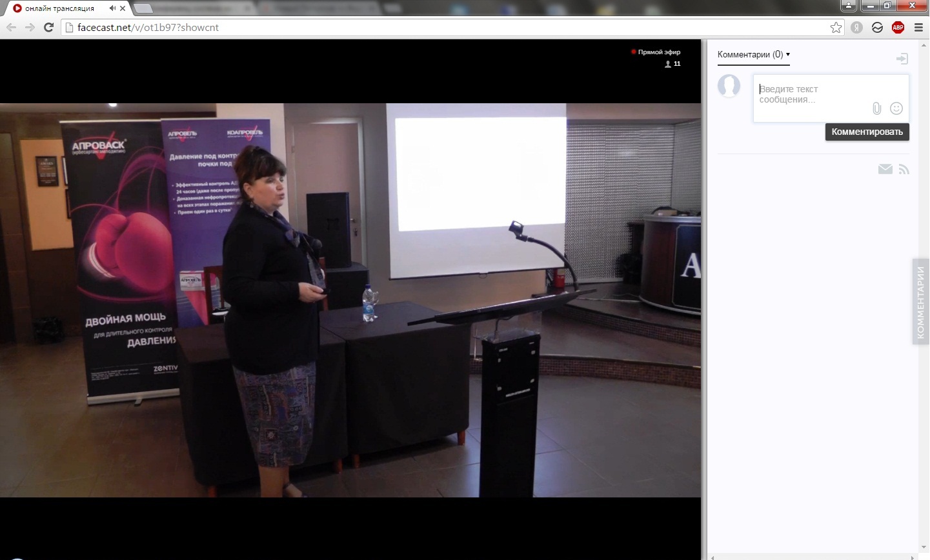The height and width of the screenshot is (560, 930).
Task: Go back to the previous page
Action: click(x=11, y=28)
